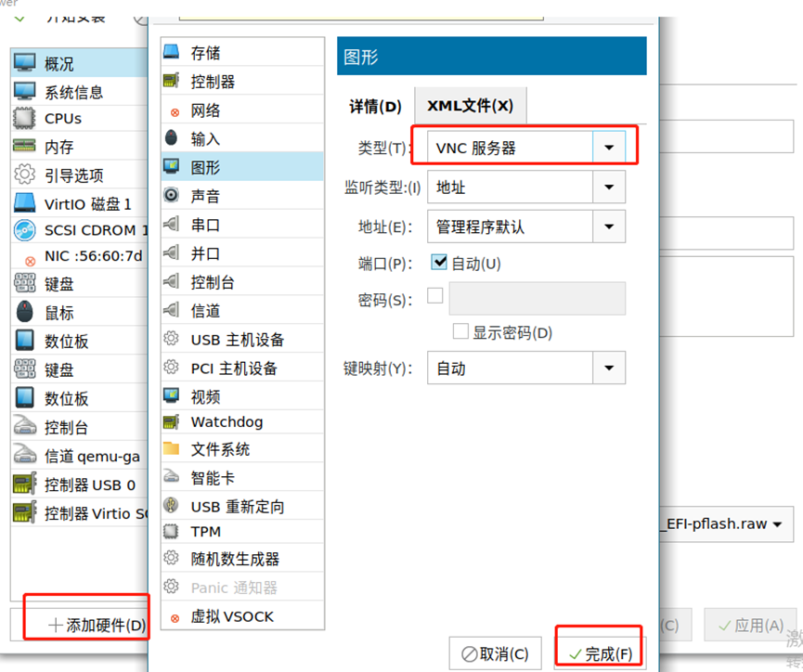Select the 串口 serial port icon
The width and height of the screenshot is (803, 672).
172,224
